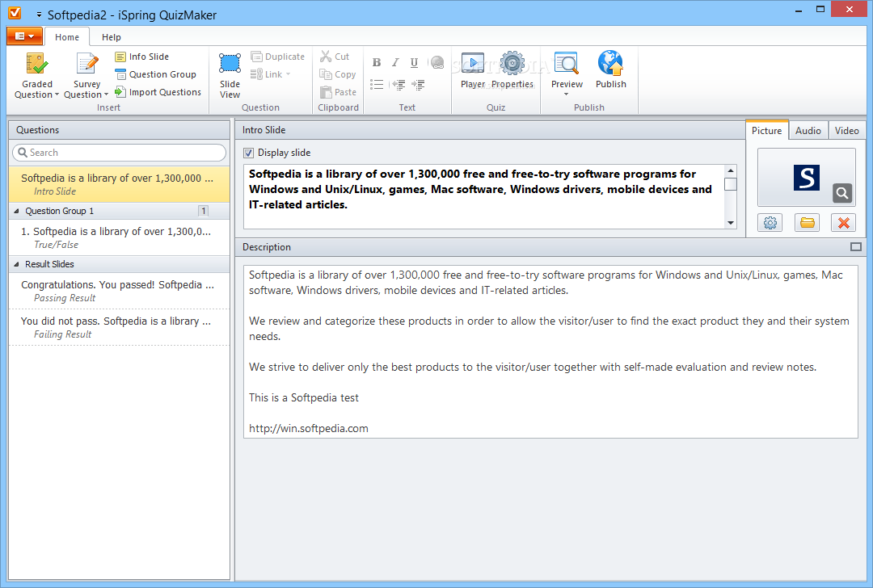Open the Player settings

[473, 70]
